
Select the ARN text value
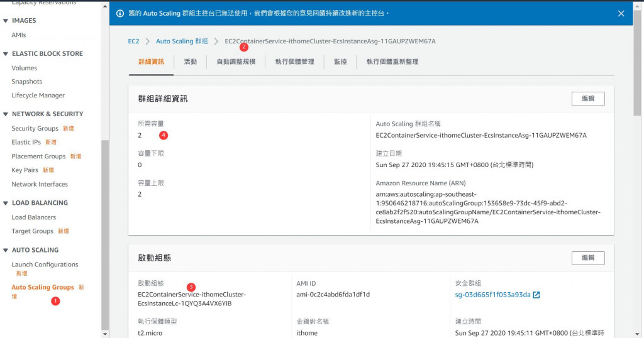pos(488,207)
